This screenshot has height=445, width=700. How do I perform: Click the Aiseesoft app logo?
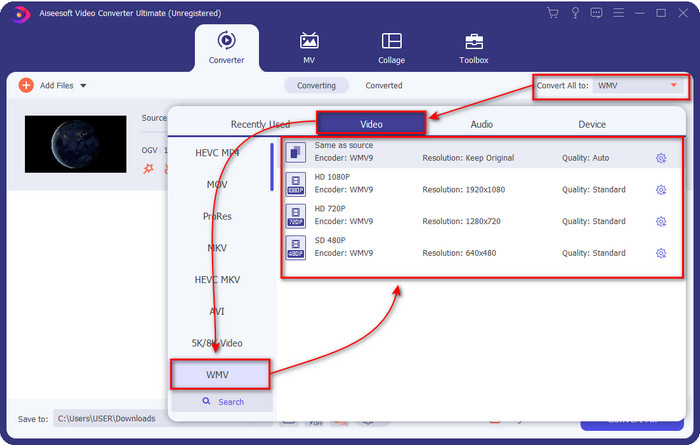pos(20,14)
